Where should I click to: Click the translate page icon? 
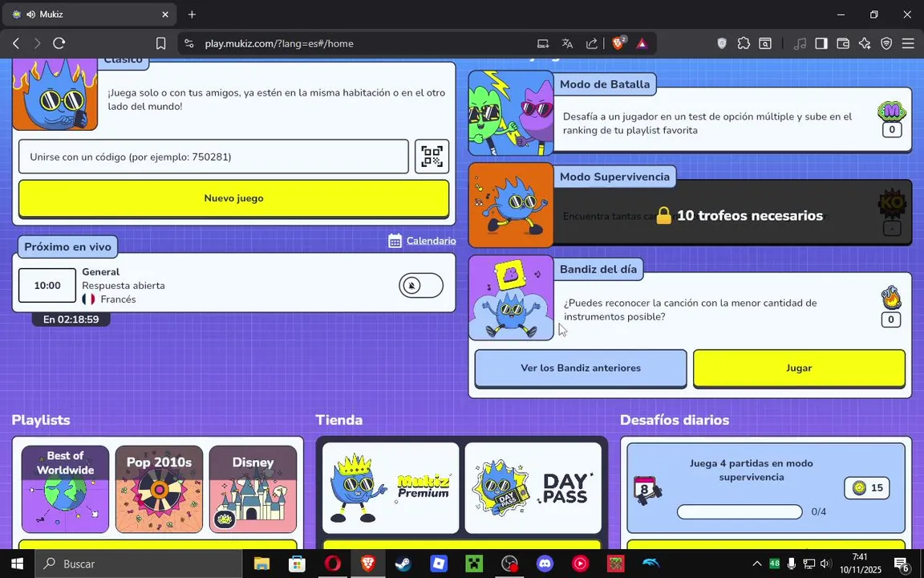(x=568, y=43)
